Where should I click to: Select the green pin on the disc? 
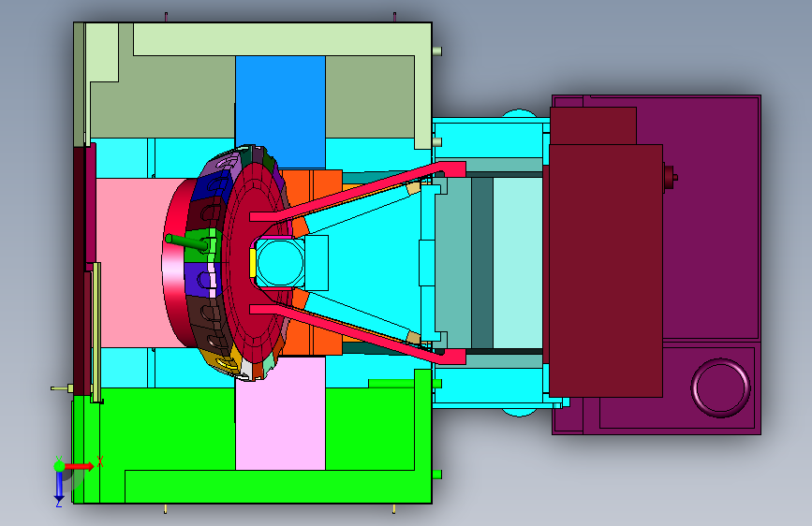187,241
